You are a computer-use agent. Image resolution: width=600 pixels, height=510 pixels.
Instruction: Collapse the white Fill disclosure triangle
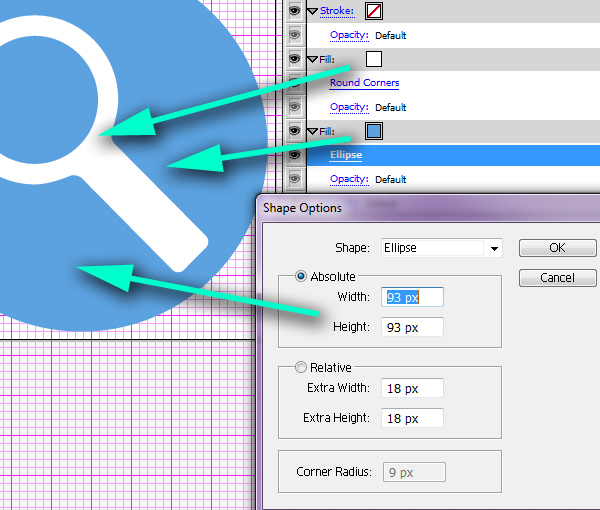point(313,60)
